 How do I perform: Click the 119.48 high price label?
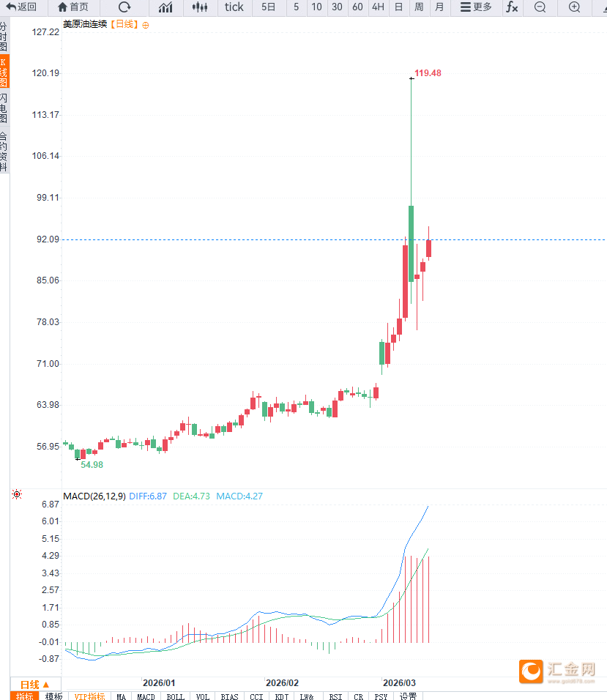[x=428, y=73]
